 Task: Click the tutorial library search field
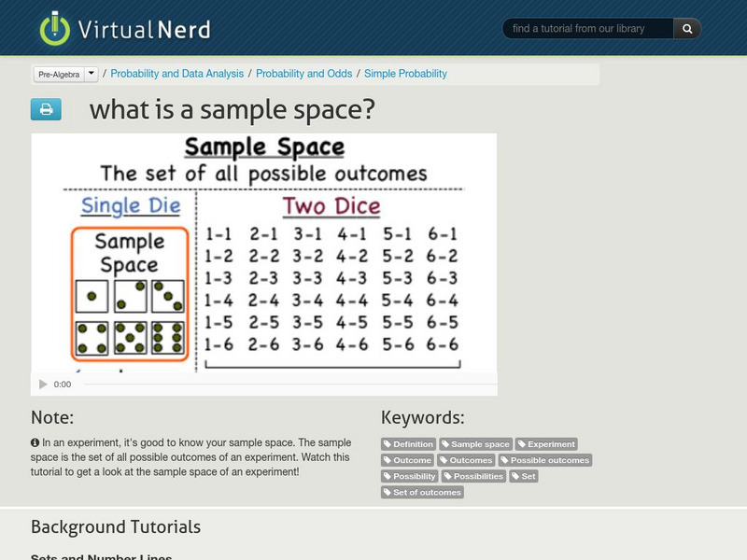[x=588, y=28]
